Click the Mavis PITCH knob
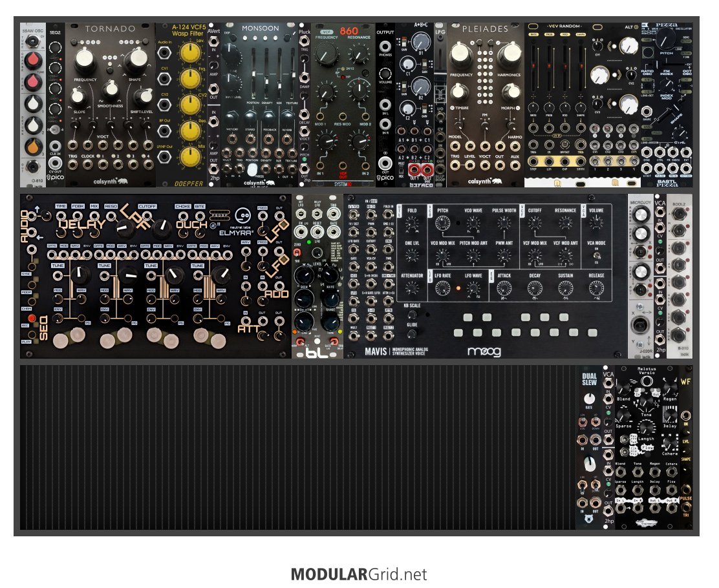The height and width of the screenshot is (588, 719). tap(442, 224)
